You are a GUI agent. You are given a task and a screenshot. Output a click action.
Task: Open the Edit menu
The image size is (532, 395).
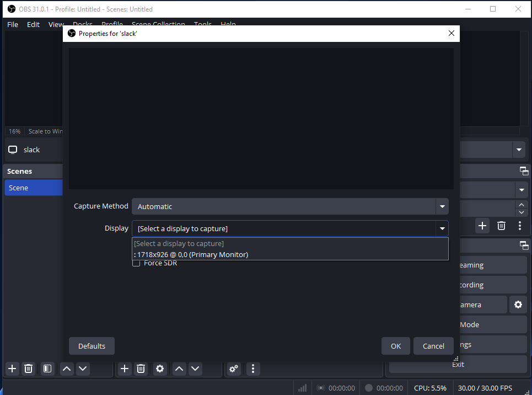point(33,24)
